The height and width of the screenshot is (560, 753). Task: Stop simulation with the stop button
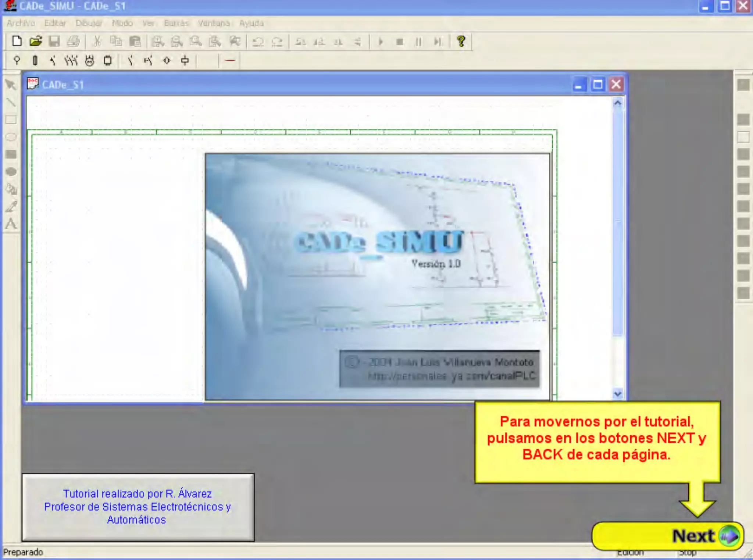(x=400, y=42)
